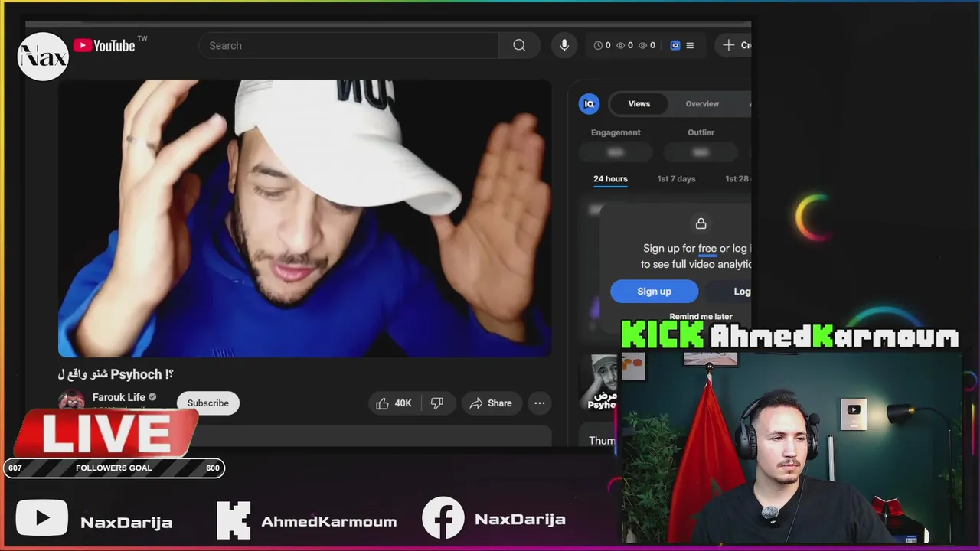Open the vidIQ extension icon in the top bar
The height and width of the screenshot is (551, 980).
pyautogui.click(x=675, y=46)
